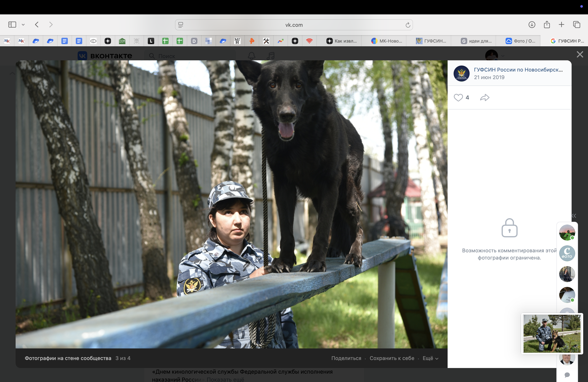
Task: Collapse the chat sidebar double chevron
Action: click(574, 216)
